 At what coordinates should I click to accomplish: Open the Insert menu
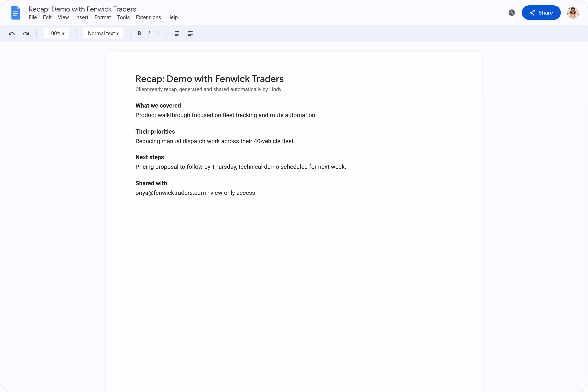[x=82, y=17]
